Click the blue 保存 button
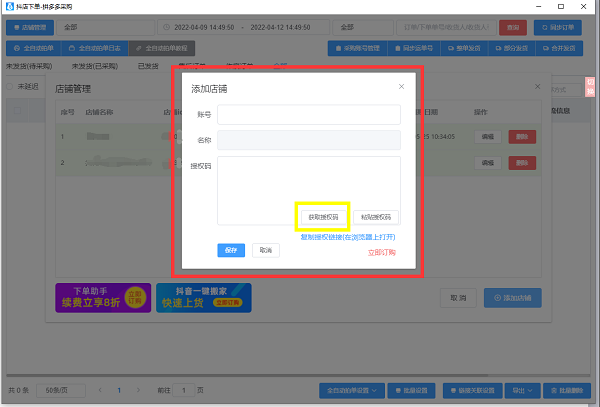600x407 pixels. (x=231, y=250)
